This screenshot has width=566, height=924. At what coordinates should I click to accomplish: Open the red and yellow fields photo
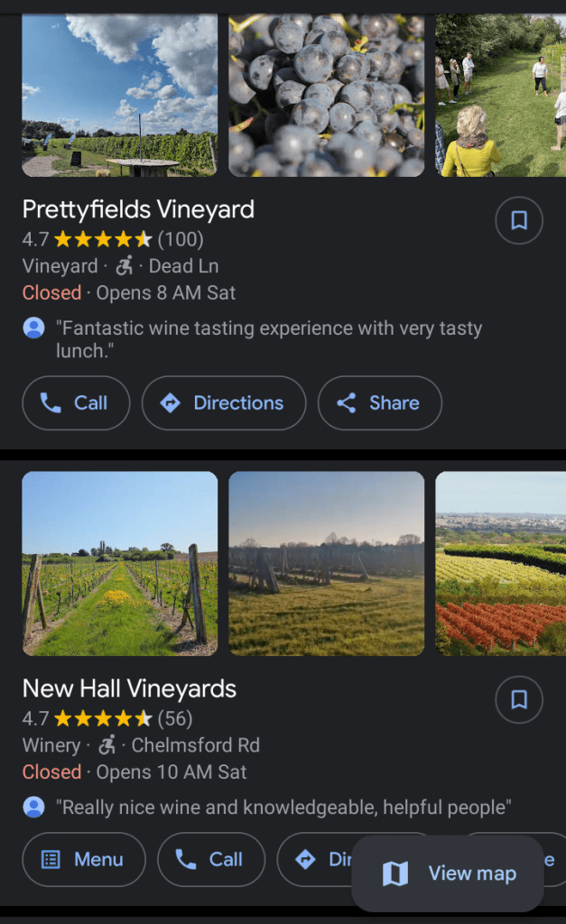click(500, 563)
